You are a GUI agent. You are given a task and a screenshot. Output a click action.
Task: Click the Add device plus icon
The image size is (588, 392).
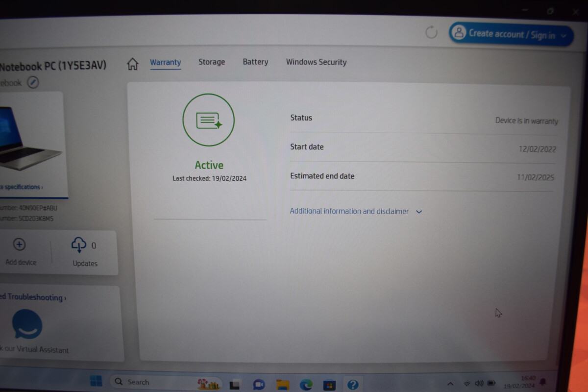click(x=19, y=244)
